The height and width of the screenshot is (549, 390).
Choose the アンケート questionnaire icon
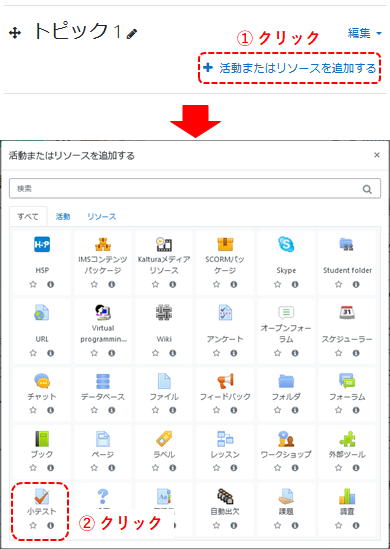(225, 313)
